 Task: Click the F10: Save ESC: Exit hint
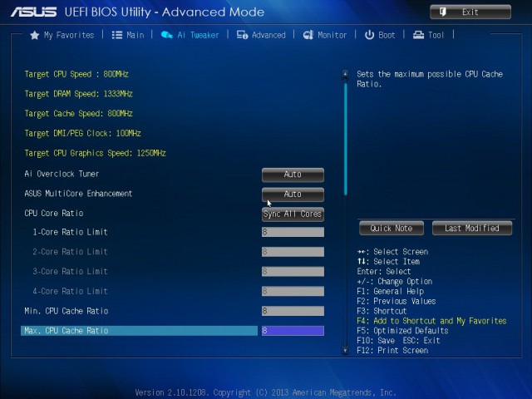point(398,340)
